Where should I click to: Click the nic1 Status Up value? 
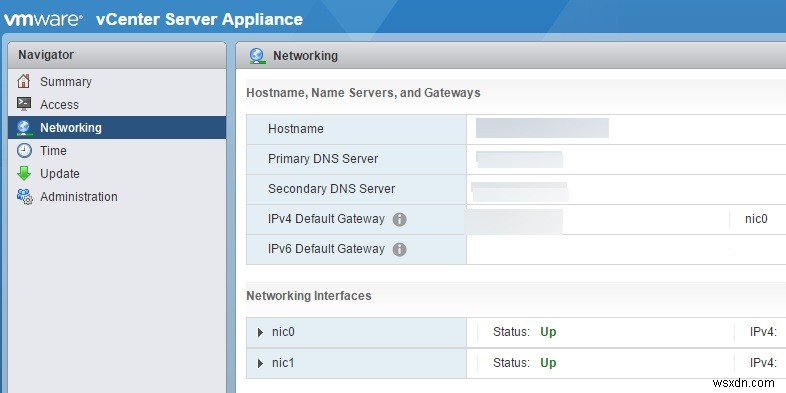pyautogui.click(x=548, y=363)
